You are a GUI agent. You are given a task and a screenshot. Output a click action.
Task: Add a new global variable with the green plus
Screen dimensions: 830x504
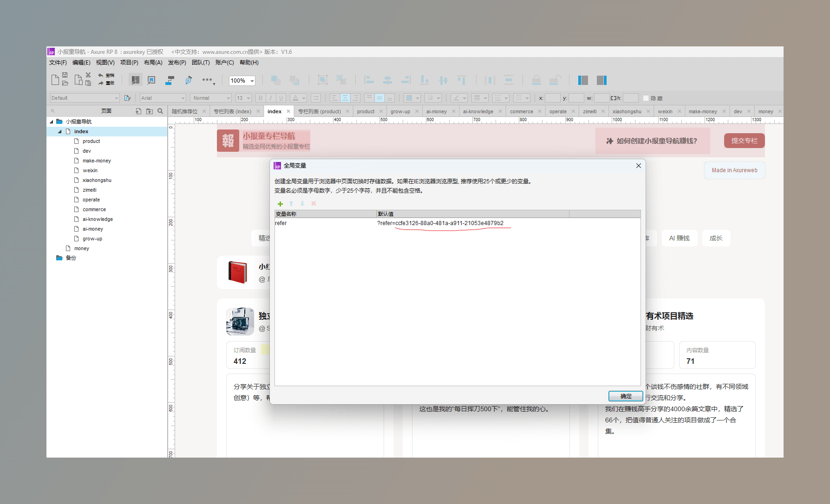coord(280,204)
